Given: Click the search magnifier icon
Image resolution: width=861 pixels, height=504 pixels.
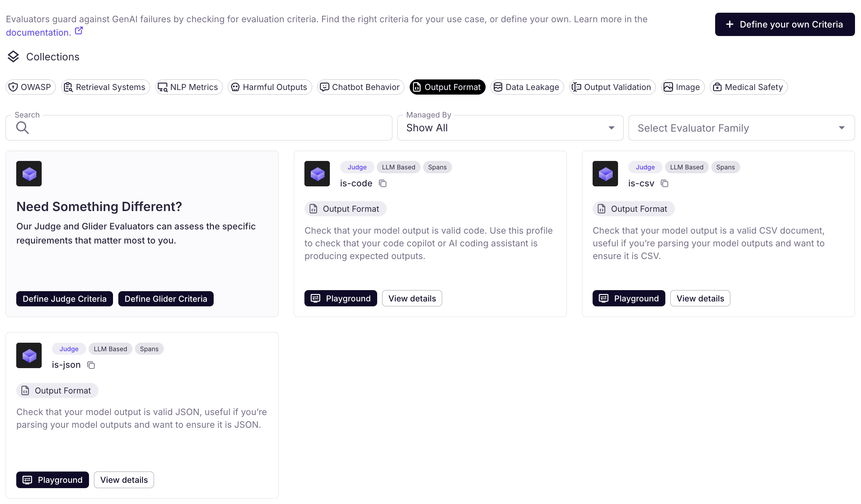Looking at the screenshot, I should click(23, 128).
